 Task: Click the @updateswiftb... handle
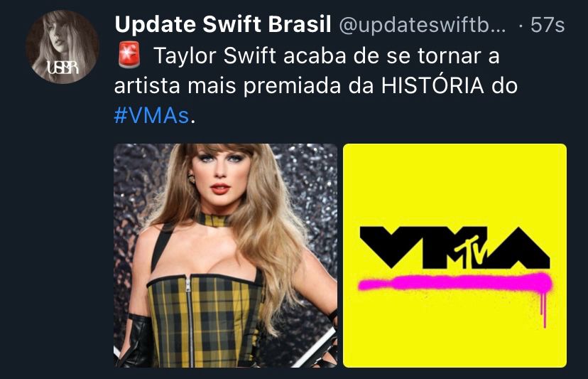coord(423,25)
